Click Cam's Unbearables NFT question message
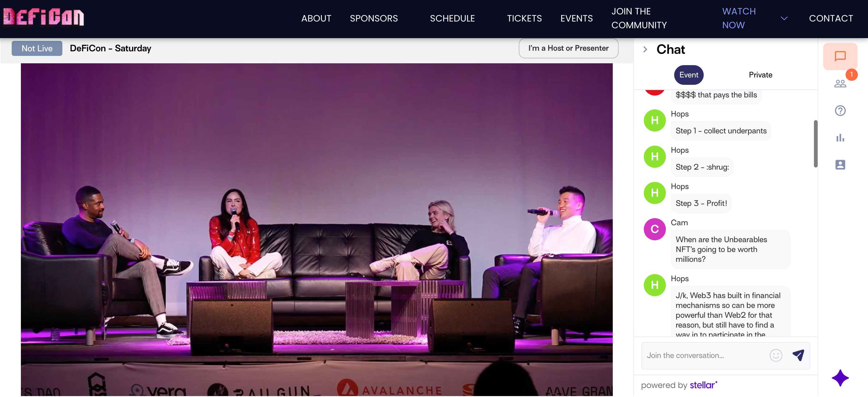 pyautogui.click(x=730, y=250)
